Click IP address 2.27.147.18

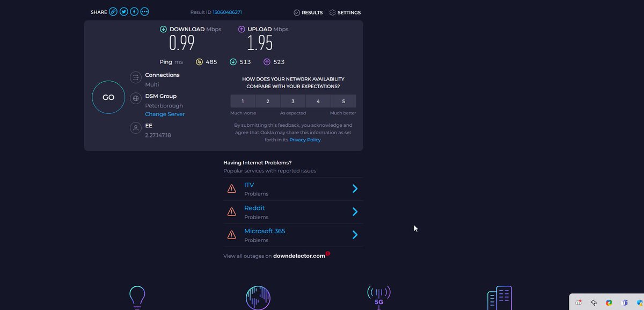tap(158, 135)
